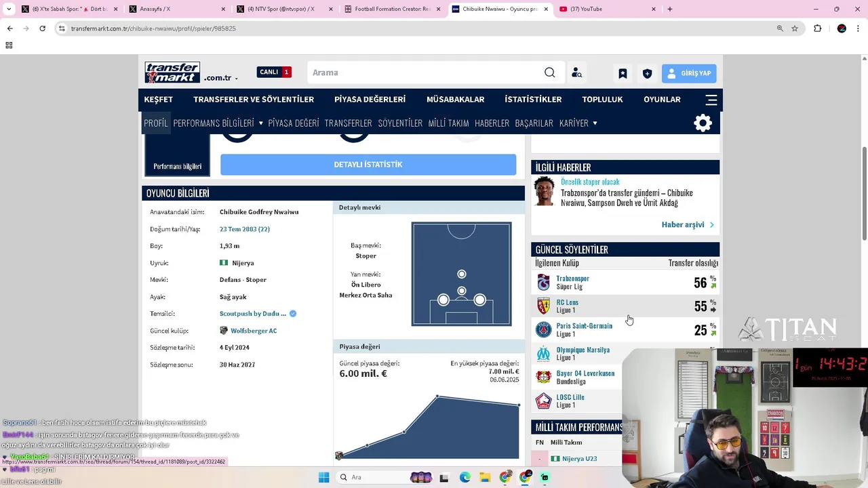Click the Olympique Marsilya crest
The height and width of the screenshot is (488, 868).
pyautogui.click(x=543, y=354)
